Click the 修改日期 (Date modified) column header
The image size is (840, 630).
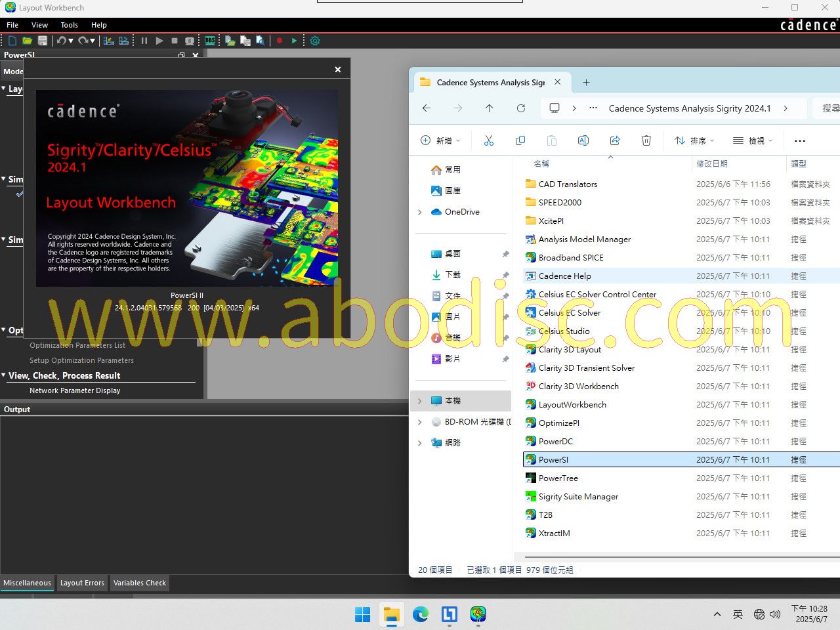click(x=712, y=163)
